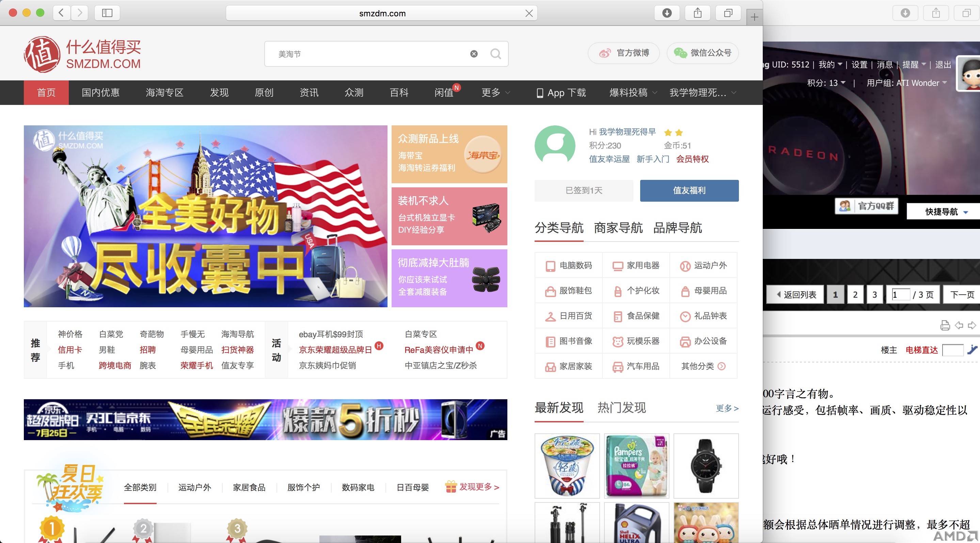
Task: Toggle the Safari sidebar button
Action: (x=107, y=13)
